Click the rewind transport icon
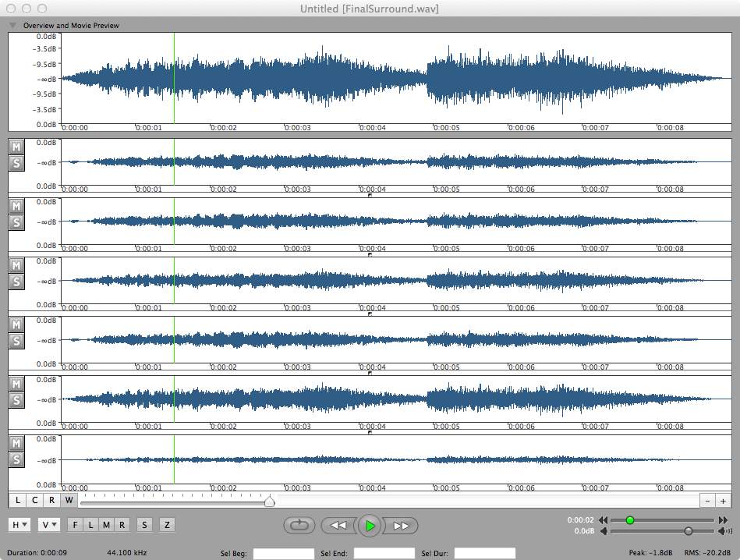The width and height of the screenshot is (740, 560). (338, 526)
